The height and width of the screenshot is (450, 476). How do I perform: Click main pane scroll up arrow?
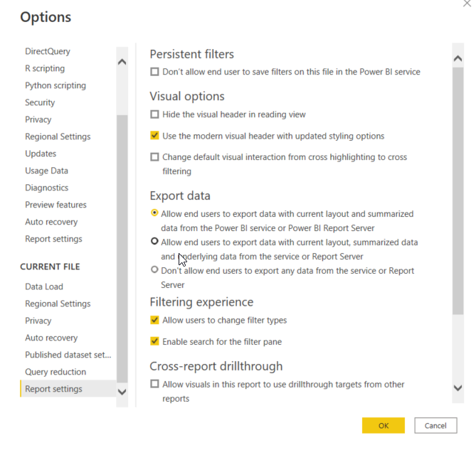tap(458, 58)
